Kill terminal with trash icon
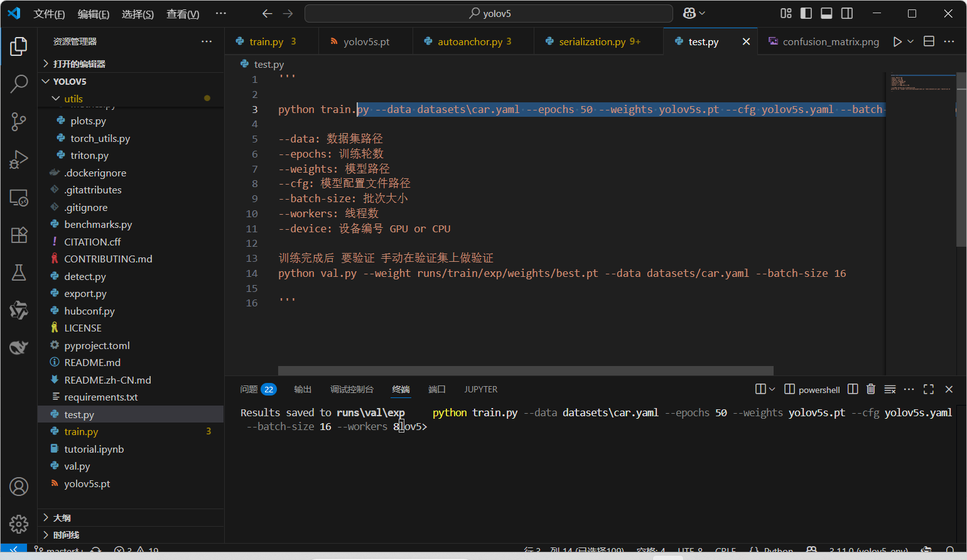Screen dimensions: 967x560 pyautogui.click(x=871, y=389)
